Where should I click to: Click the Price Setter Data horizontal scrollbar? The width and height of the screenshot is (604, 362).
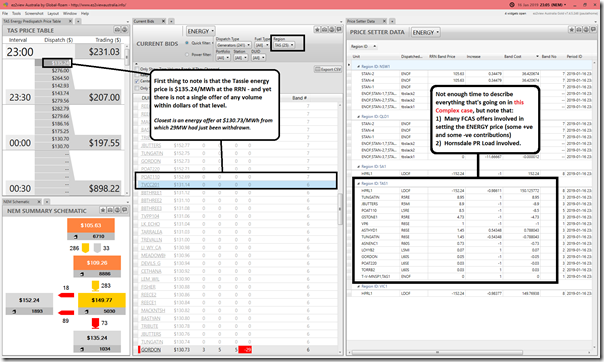pyautogui.click(x=438, y=352)
